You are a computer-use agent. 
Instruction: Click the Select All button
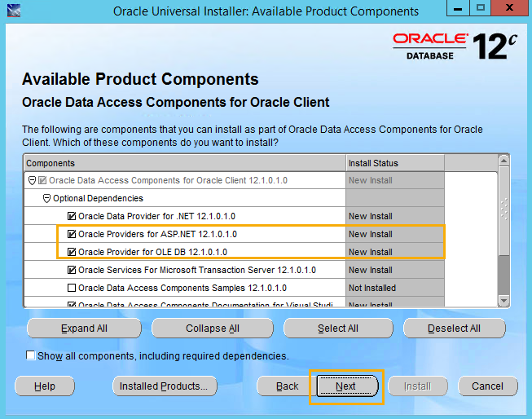point(338,329)
